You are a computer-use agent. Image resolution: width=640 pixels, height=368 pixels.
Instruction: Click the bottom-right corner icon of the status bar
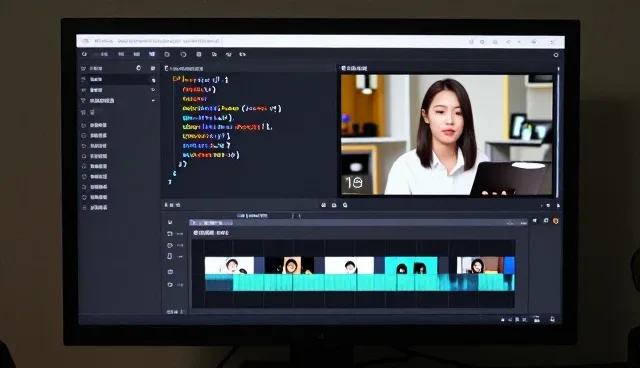point(552,319)
